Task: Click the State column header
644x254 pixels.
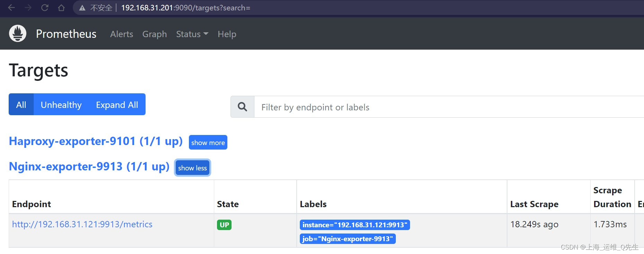Action: (x=228, y=204)
